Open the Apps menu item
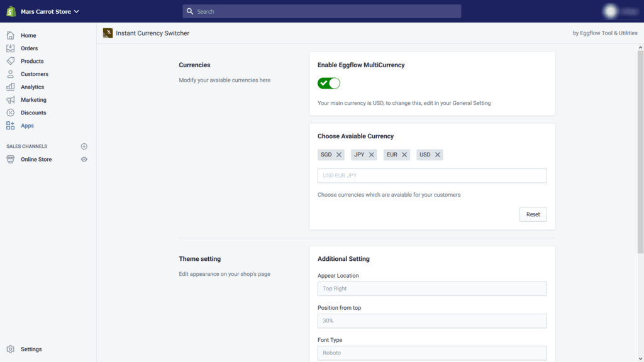The image size is (644, 362). 27,126
